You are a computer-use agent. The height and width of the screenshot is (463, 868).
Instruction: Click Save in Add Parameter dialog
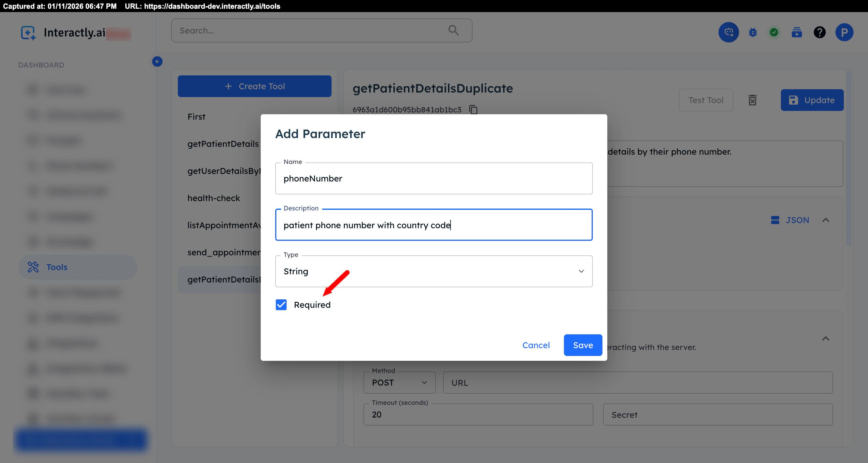click(x=583, y=345)
